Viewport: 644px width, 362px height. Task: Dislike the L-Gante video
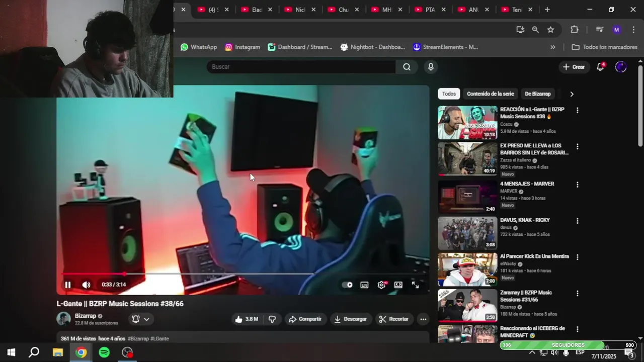pyautogui.click(x=272, y=319)
